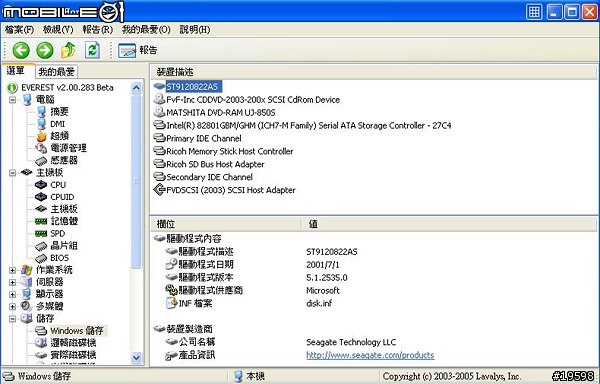
Task: Select the CPUID item in tree
Action: (62, 197)
